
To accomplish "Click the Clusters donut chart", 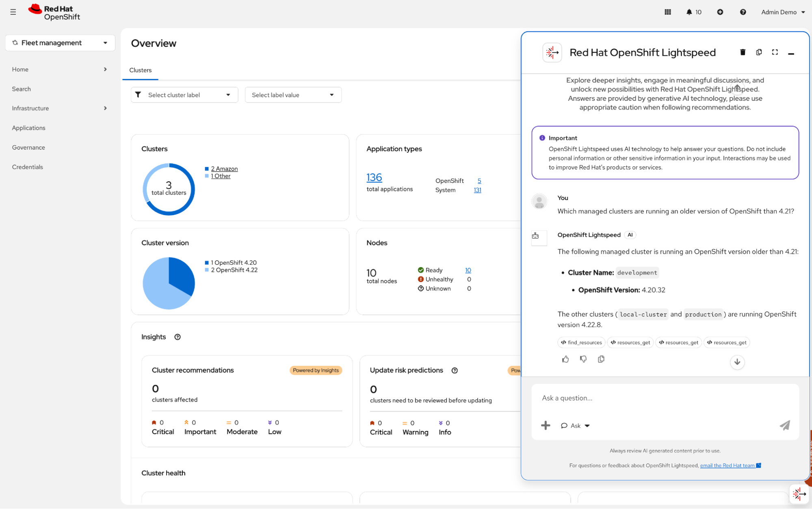I will pyautogui.click(x=169, y=189).
